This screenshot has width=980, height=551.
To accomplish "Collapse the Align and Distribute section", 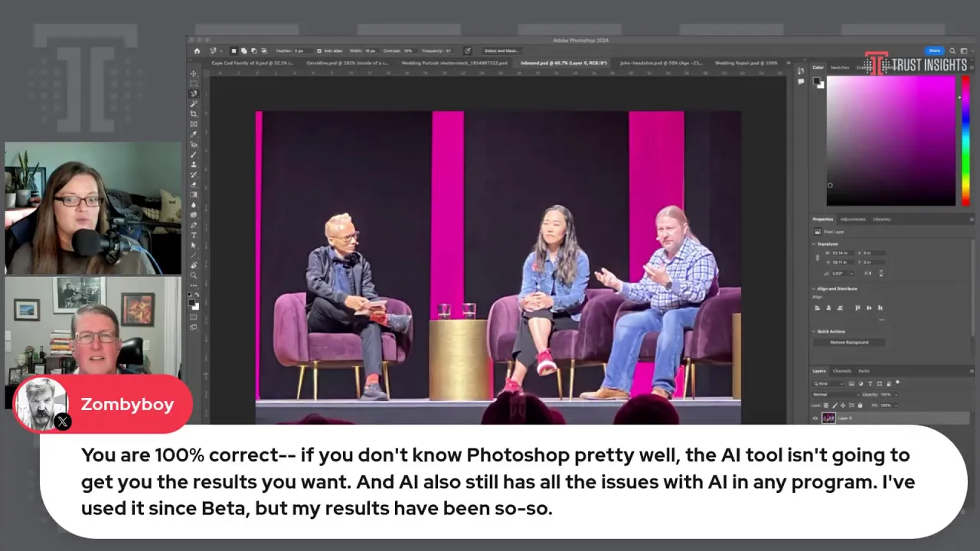I will pos(814,289).
